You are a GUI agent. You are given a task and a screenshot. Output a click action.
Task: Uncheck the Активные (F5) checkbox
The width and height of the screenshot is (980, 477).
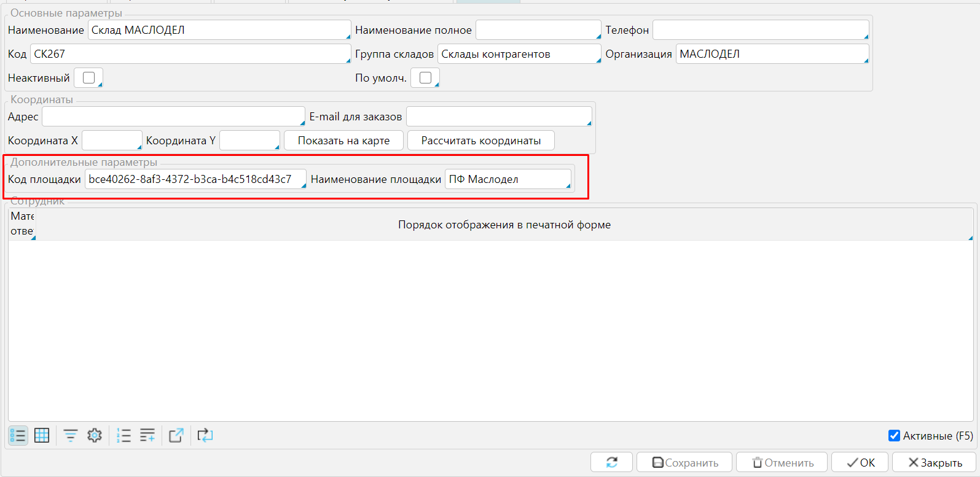(895, 436)
